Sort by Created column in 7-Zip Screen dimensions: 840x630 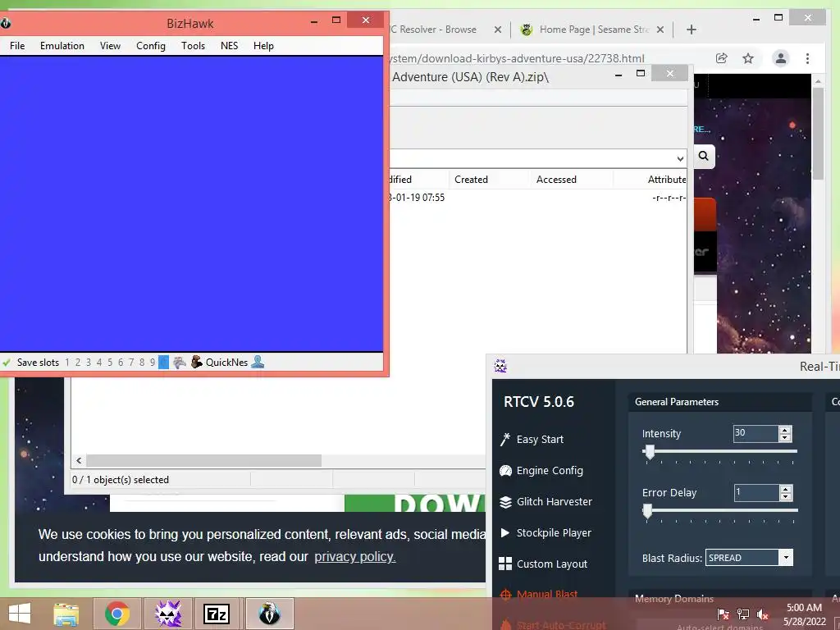(471, 180)
